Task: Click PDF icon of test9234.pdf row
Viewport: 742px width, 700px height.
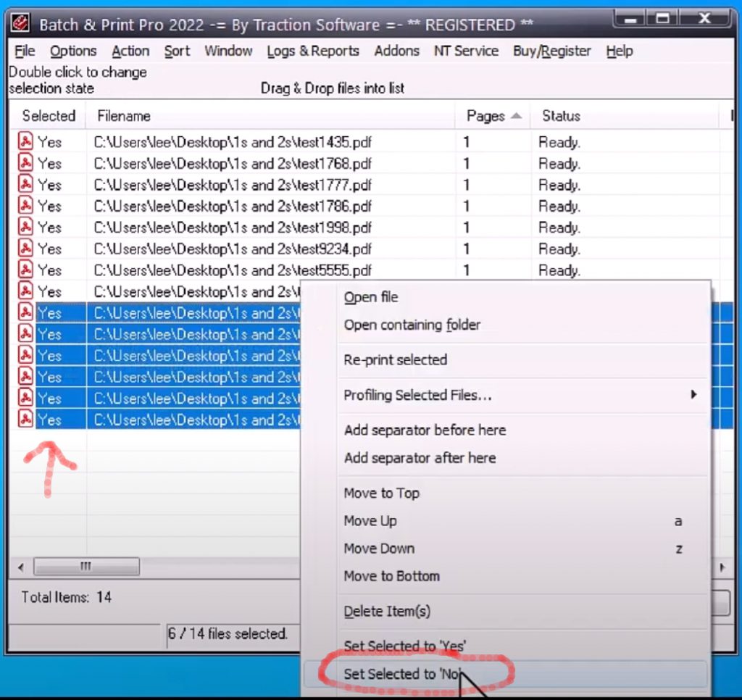Action: (25, 248)
